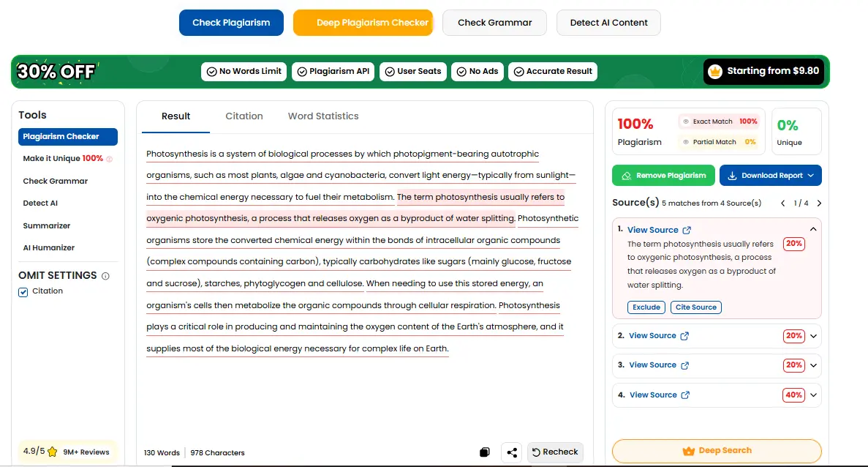Screen dimensions: 868x467
Task: Click the orange Deep Plagiarism Checker button
Action: (x=363, y=23)
